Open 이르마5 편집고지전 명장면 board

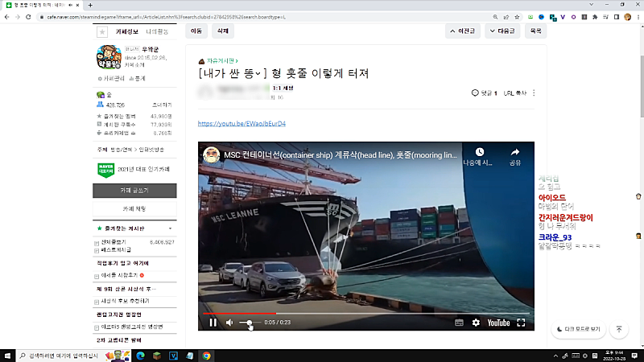click(x=132, y=327)
